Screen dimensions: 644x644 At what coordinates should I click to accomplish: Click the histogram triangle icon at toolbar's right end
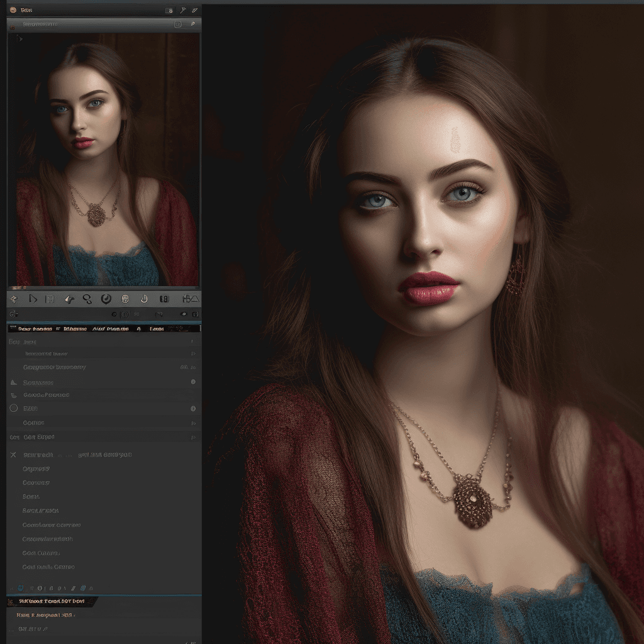pos(191,299)
